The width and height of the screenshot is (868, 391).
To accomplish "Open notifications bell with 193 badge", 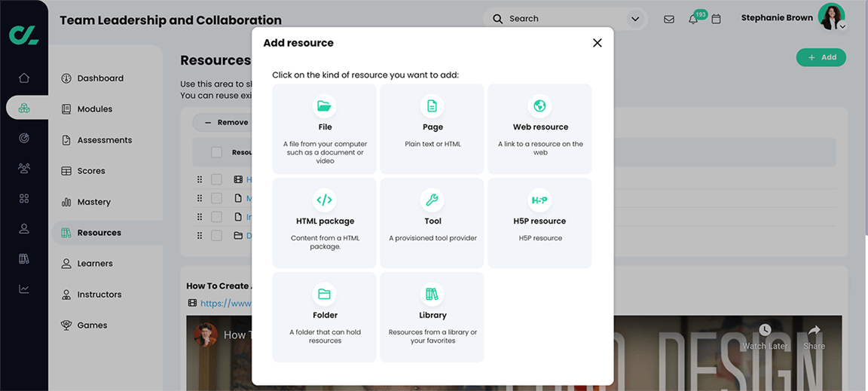I will [693, 20].
